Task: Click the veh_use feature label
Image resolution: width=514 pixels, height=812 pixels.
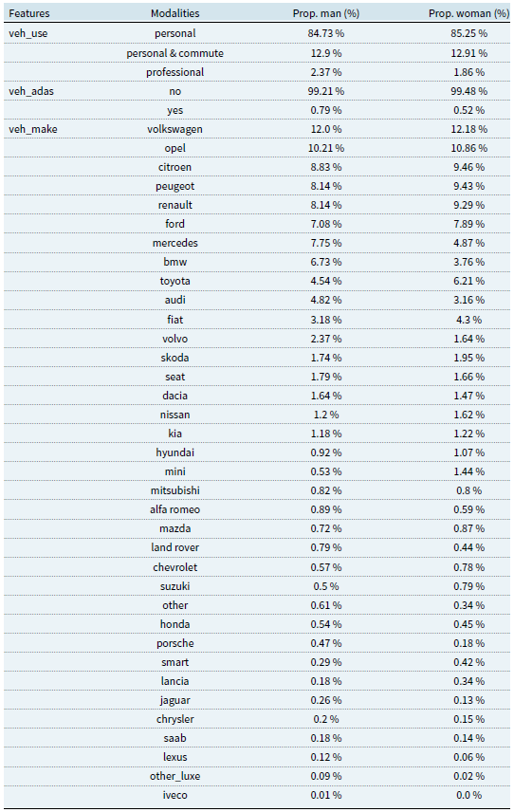Action: click(28, 33)
